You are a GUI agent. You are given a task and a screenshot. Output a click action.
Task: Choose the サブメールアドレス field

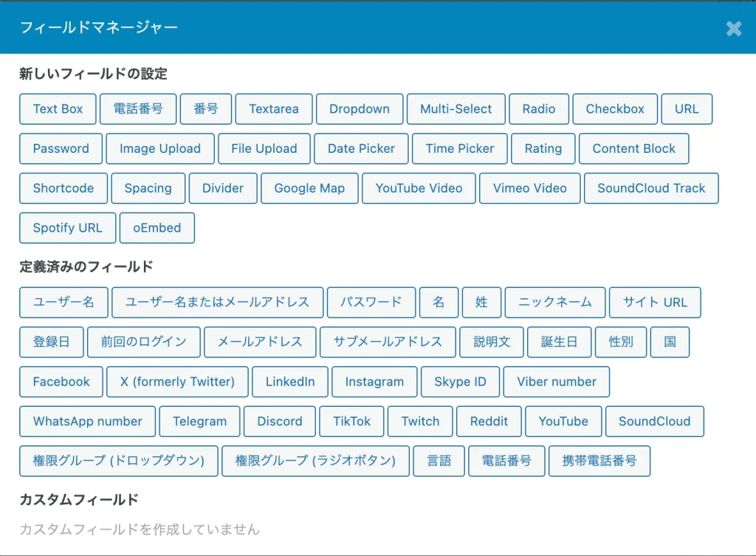point(388,342)
